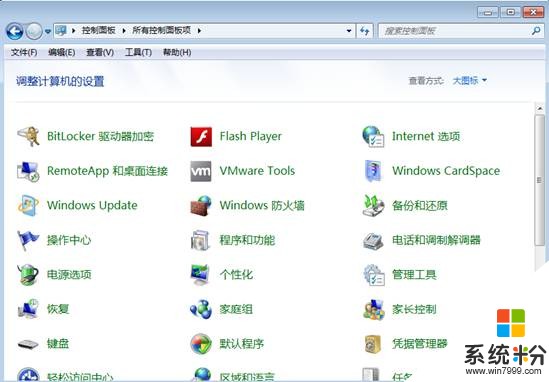The image size is (549, 382).
Task: Open 凭据管理器 icon
Action: (373, 344)
